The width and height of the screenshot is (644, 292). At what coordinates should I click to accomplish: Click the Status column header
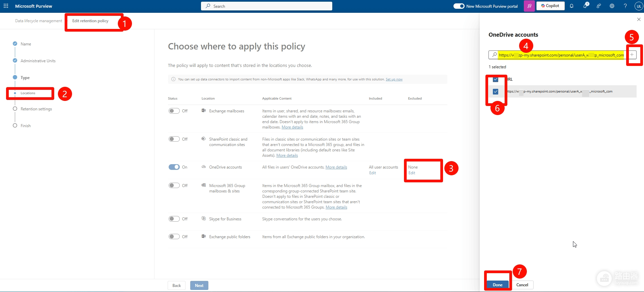(173, 99)
